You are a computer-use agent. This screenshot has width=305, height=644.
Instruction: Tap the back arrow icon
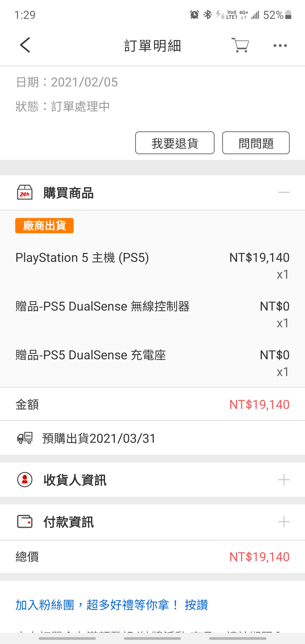tap(25, 45)
